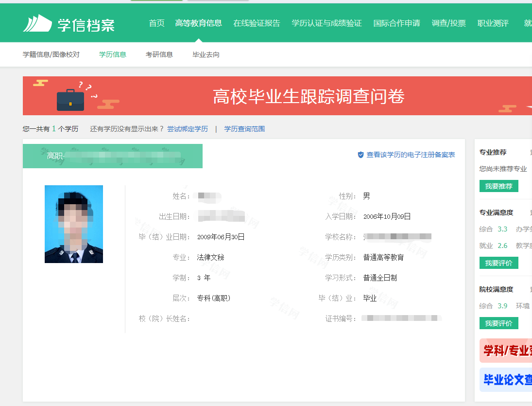532x406 pixels.
Task: Open the 首页 menu item
Action: (156, 22)
